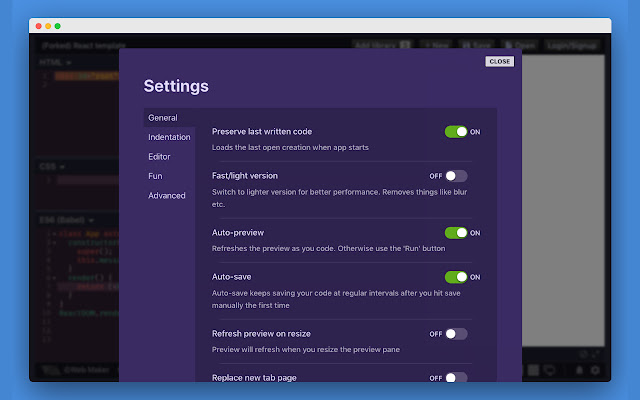
Task: Click the settings gear icon in footer
Action: [596, 370]
